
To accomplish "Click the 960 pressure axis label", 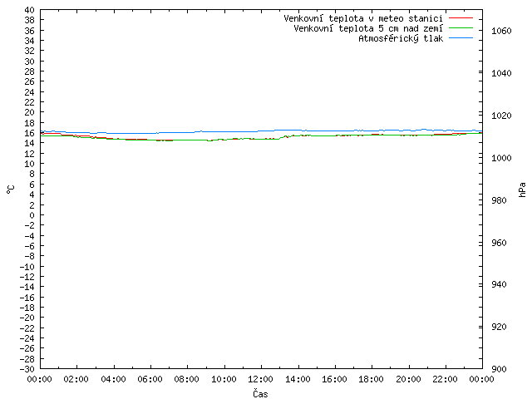I will pos(499,243).
